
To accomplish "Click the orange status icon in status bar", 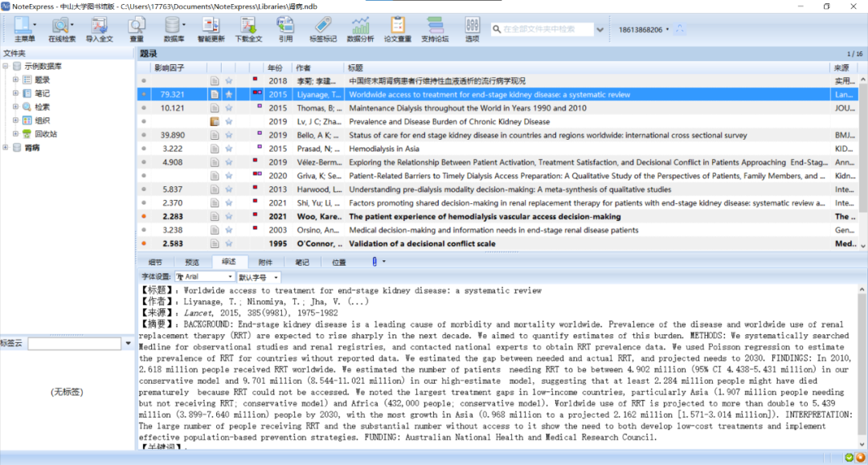I will (860, 458).
